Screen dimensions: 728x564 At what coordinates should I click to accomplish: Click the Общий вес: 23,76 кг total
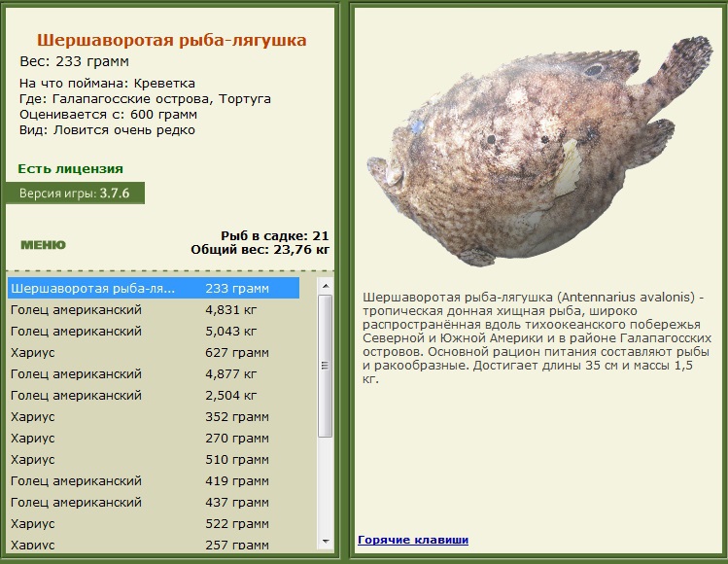pyautogui.click(x=260, y=250)
